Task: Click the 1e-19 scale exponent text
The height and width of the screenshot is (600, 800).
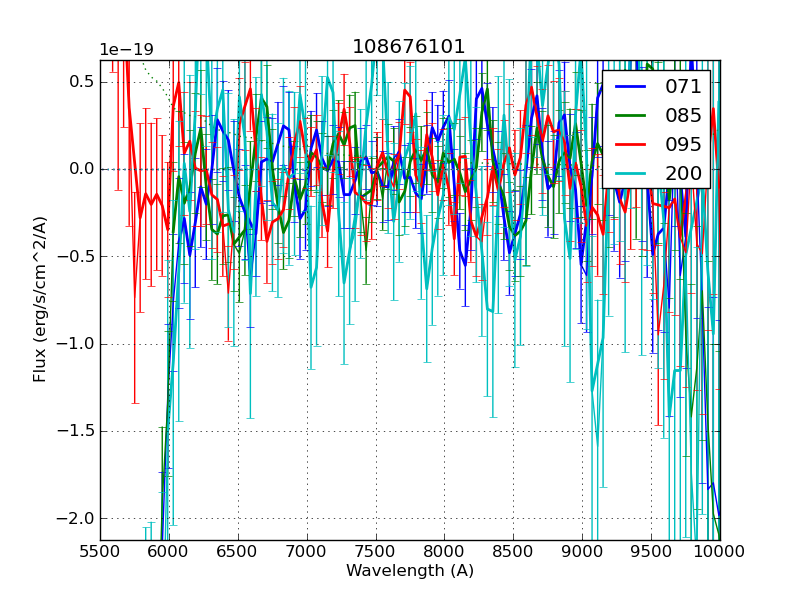Action: [126, 50]
